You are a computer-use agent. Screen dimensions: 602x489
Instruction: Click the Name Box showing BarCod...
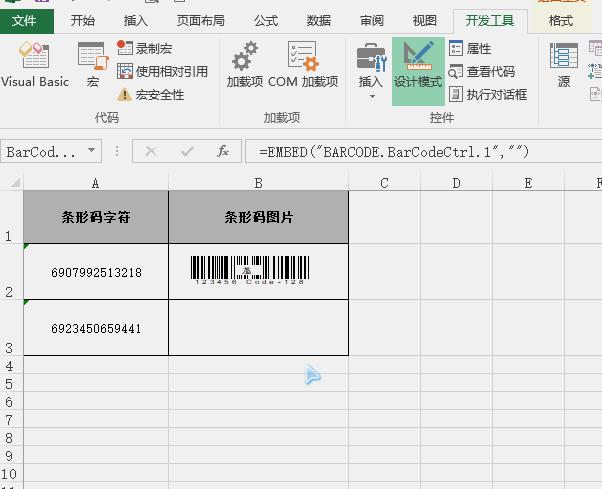[x=43, y=152]
